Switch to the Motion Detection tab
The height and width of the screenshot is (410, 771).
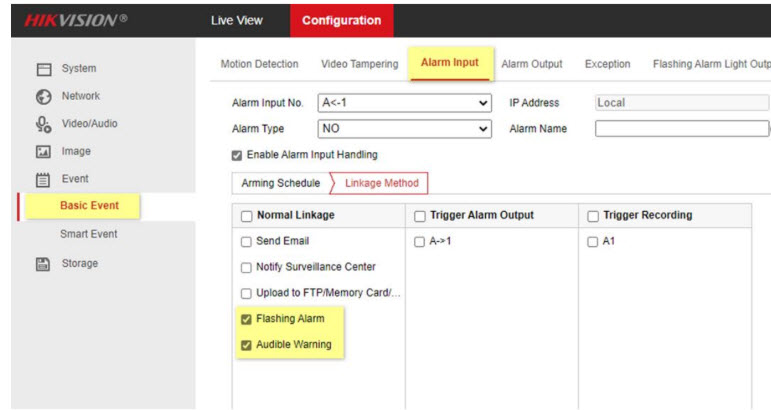tap(259, 64)
